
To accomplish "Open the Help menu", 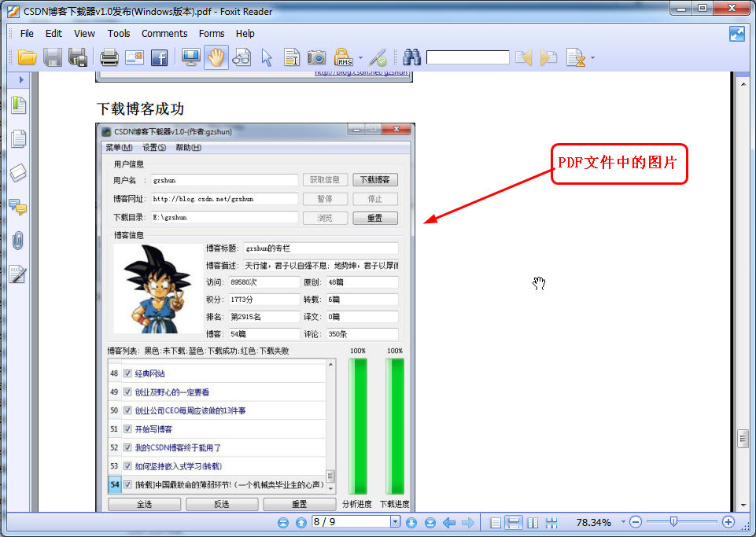I will pyautogui.click(x=245, y=33).
